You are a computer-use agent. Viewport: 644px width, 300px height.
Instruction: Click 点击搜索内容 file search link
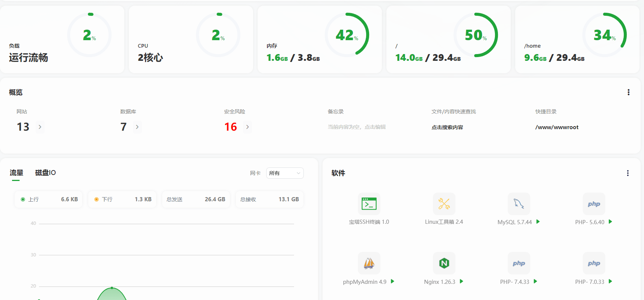pyautogui.click(x=447, y=127)
